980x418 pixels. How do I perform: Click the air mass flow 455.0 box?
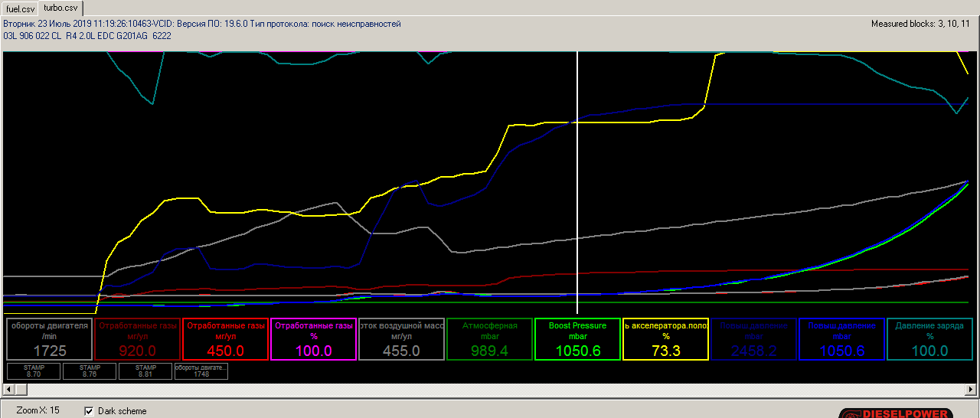pos(401,339)
